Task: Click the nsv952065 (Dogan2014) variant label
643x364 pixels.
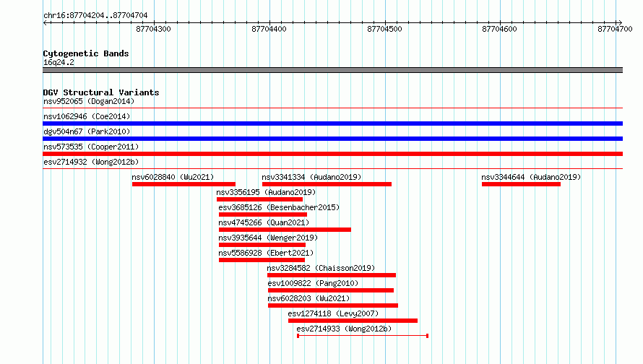Action: 89,101
